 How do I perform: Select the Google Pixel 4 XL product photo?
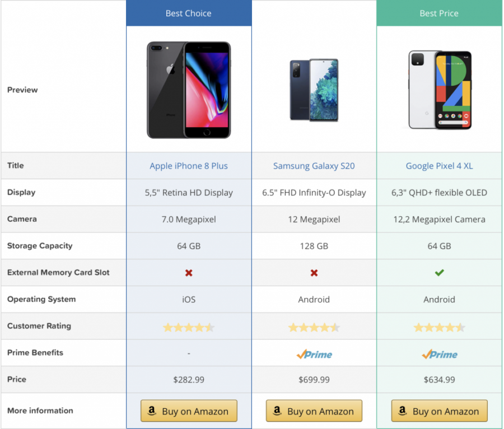point(439,90)
